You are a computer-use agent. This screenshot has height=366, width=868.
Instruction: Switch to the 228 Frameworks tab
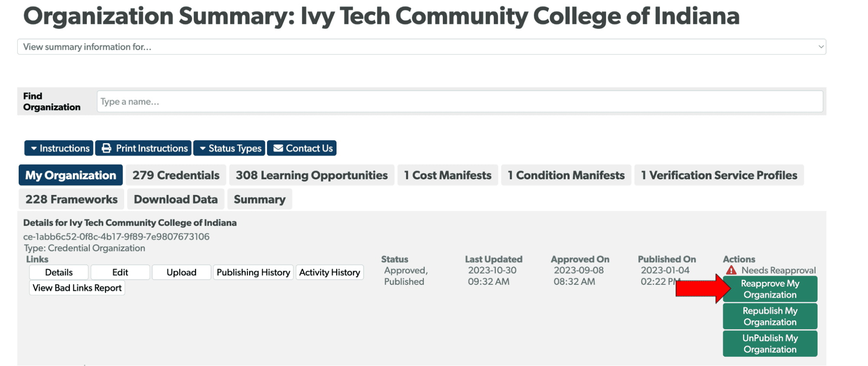tap(71, 199)
